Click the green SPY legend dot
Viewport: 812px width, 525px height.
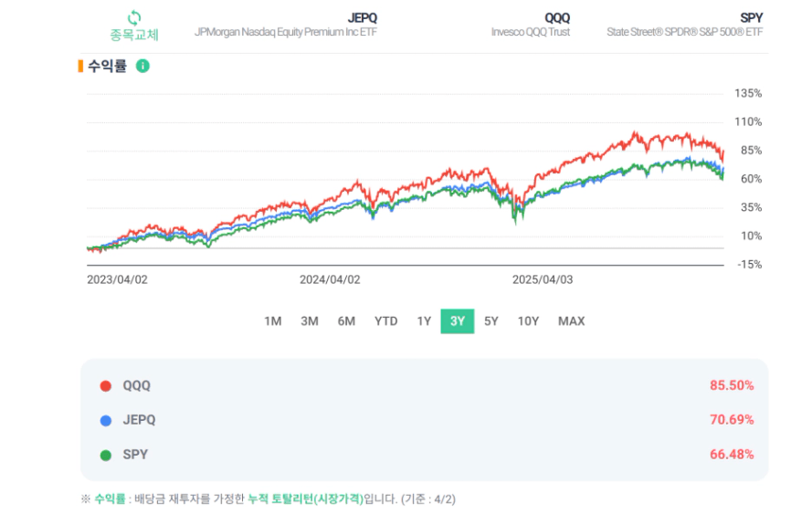(106, 455)
